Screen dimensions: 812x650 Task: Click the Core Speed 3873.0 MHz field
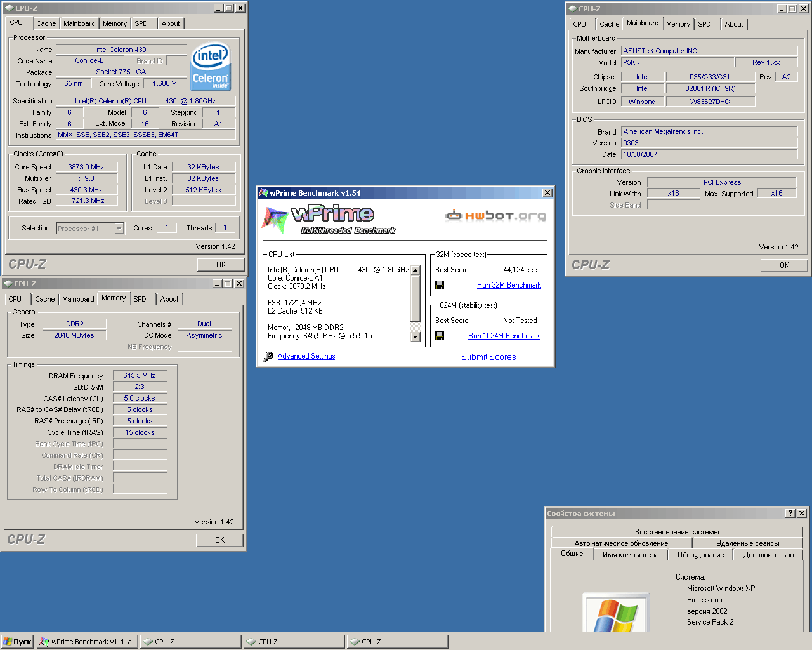pos(87,167)
